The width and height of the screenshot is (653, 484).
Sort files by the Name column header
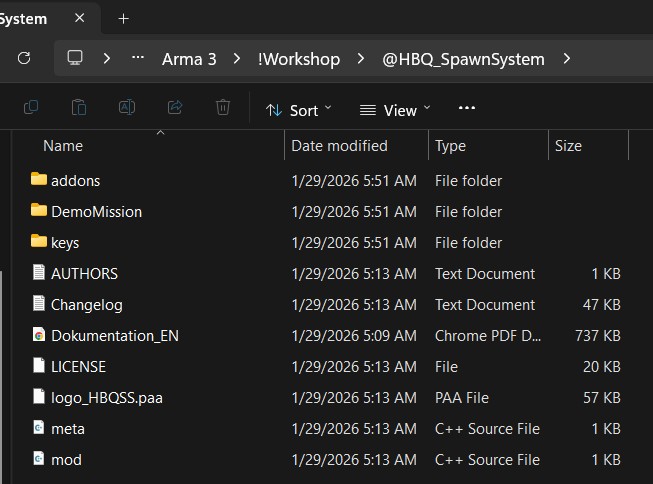(63, 146)
